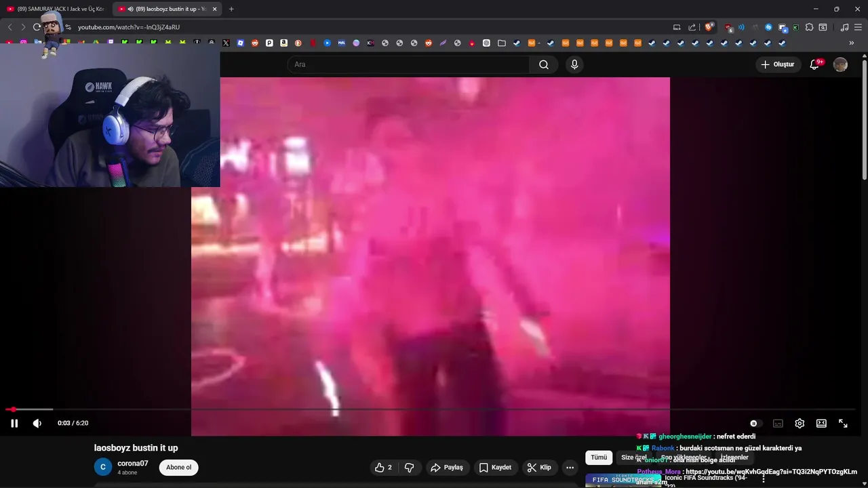The width and height of the screenshot is (868, 488).
Task: Mute the video volume
Action: coord(37,424)
